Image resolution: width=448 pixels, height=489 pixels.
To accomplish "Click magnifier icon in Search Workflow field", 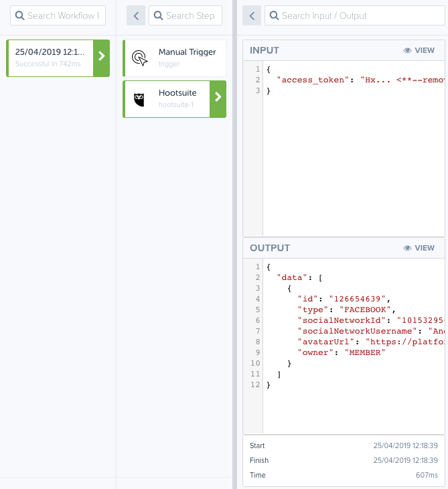I will [x=19, y=15].
